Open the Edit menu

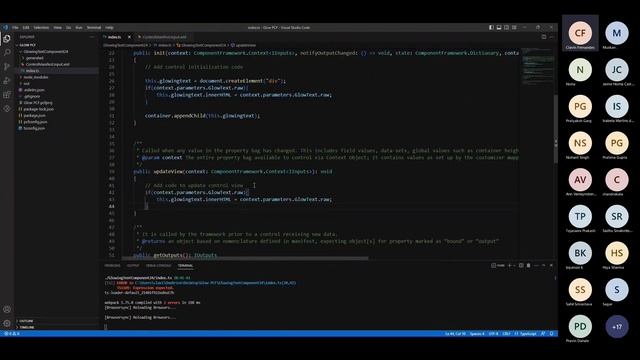[x=26, y=27]
